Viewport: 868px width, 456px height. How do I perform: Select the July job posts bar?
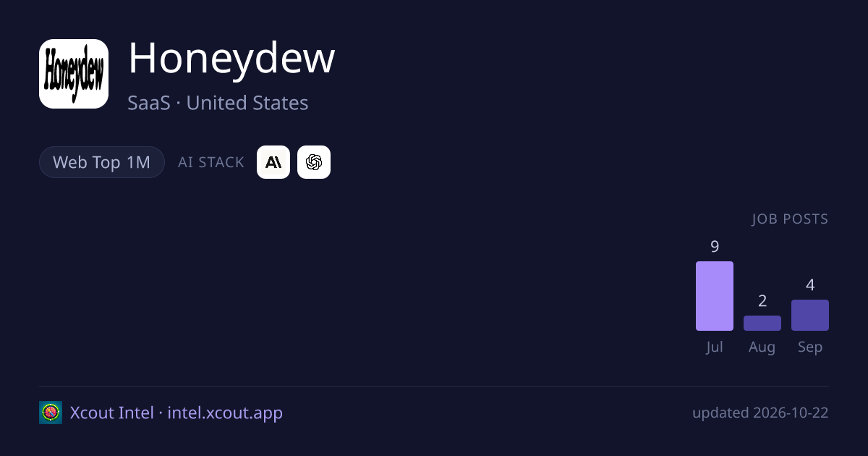click(x=715, y=296)
